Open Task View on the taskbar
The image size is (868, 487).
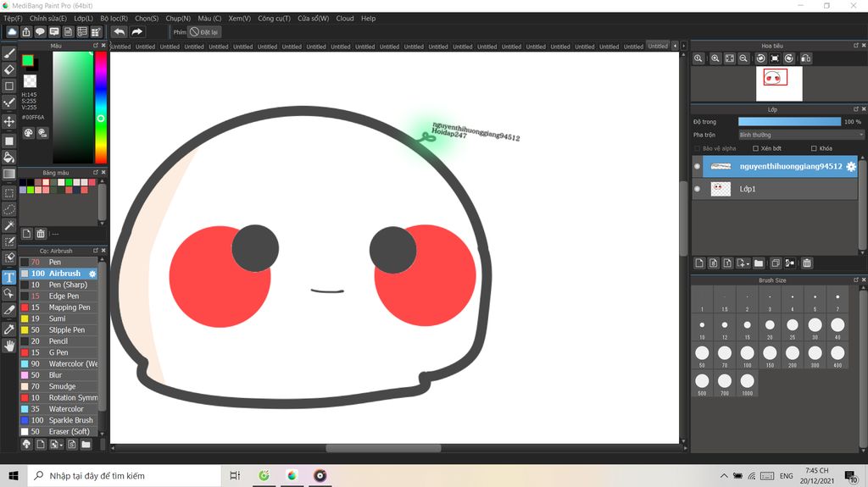click(235, 476)
